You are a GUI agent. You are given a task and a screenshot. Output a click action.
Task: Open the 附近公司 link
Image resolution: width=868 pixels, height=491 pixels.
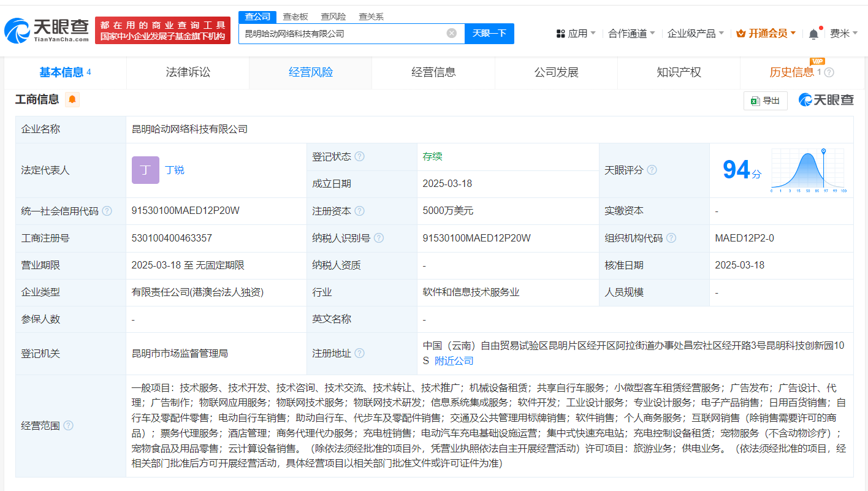tap(454, 360)
